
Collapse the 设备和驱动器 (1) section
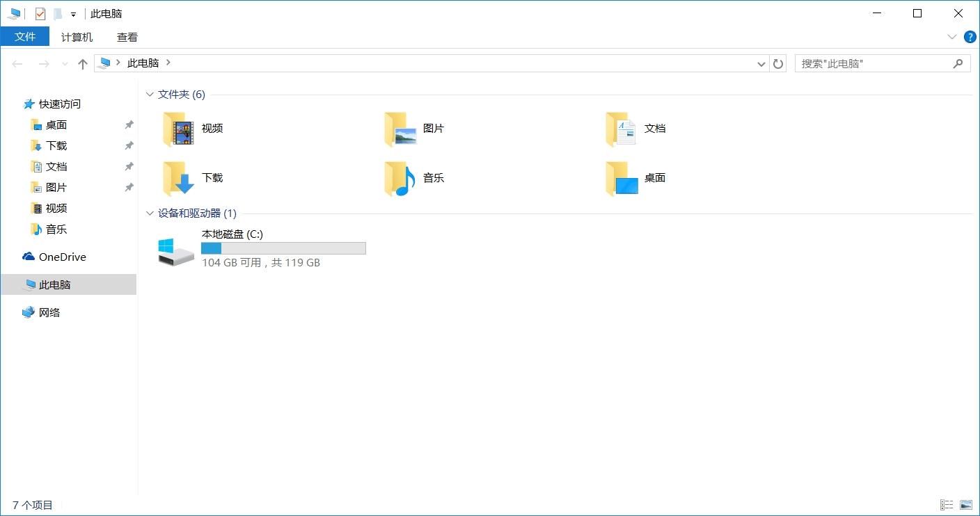pos(150,213)
